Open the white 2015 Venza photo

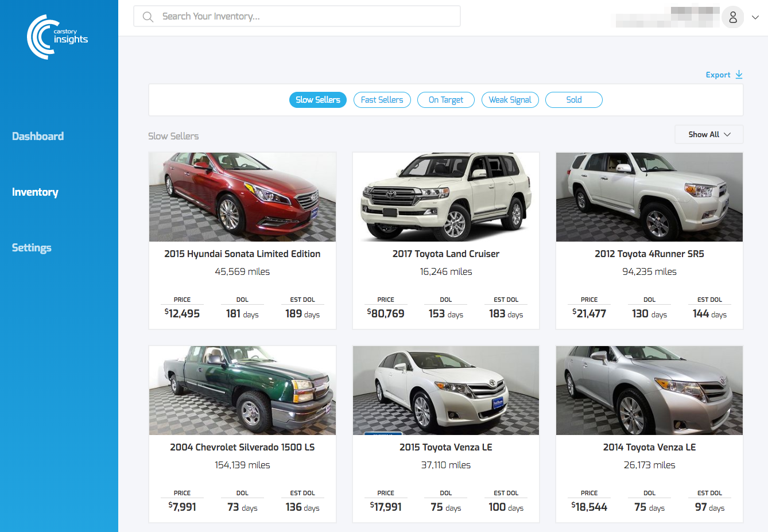(x=446, y=390)
